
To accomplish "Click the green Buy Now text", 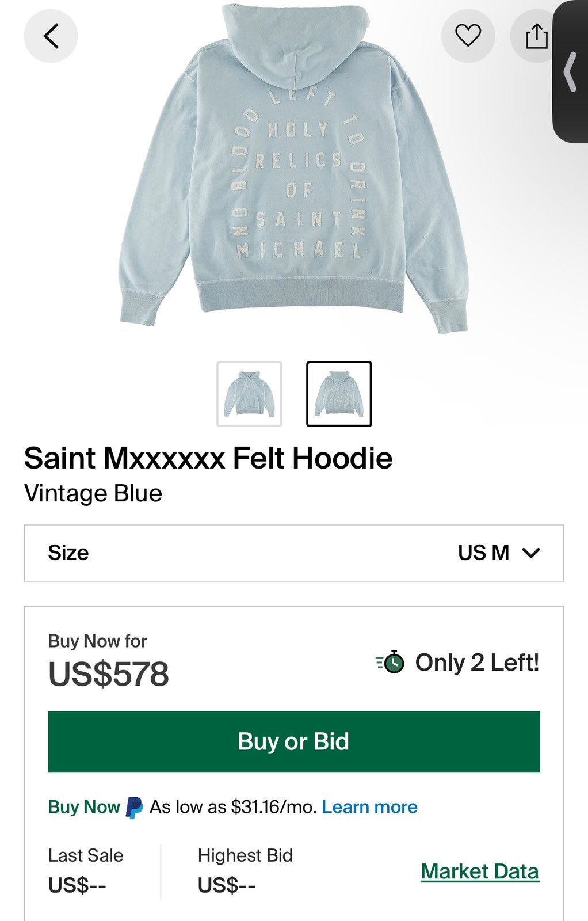I will 84,807.
